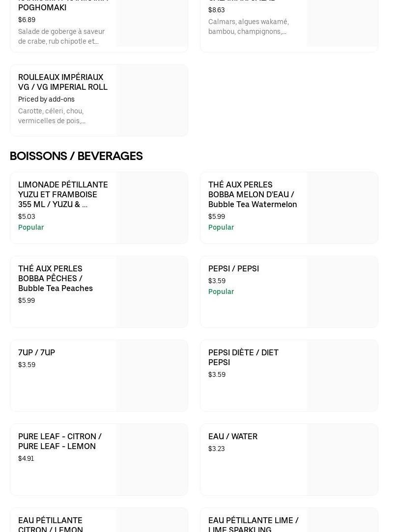Open the Pepsi Diète / Diet Pepsi title
This screenshot has width=395, height=532.
point(243,357)
